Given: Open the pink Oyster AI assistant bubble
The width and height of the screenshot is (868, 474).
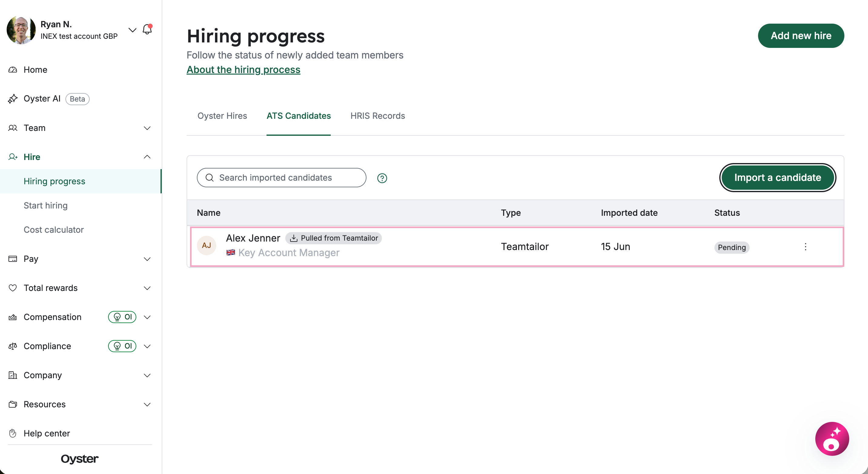Looking at the screenshot, I should (x=832, y=439).
